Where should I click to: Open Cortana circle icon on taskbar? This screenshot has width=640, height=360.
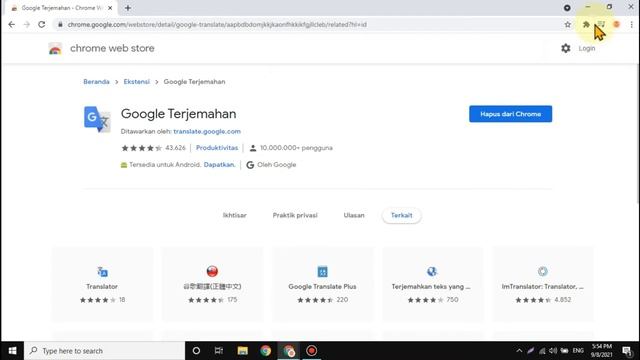point(196,351)
